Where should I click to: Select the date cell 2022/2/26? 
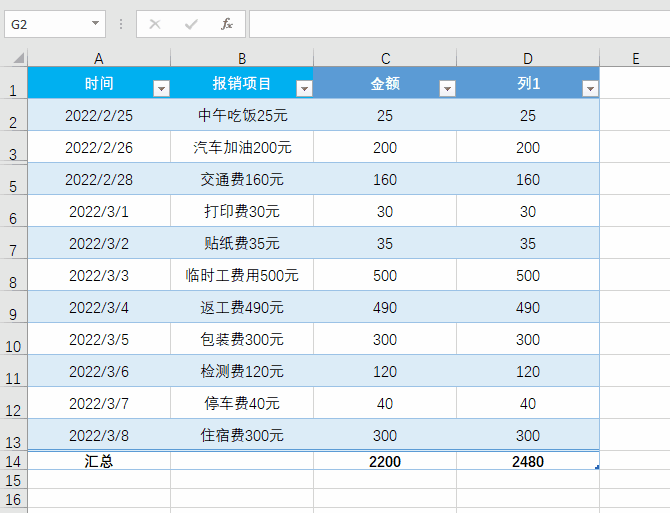pyautogui.click(x=99, y=147)
